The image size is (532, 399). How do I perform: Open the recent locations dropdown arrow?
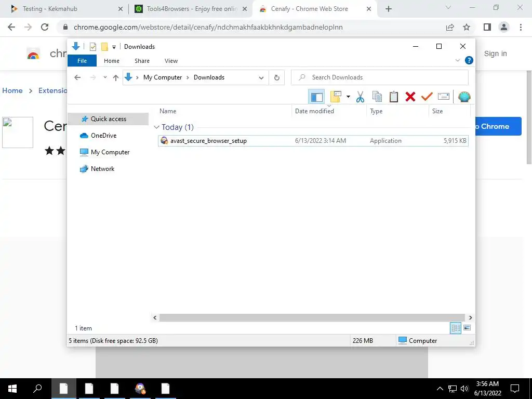coord(105,77)
